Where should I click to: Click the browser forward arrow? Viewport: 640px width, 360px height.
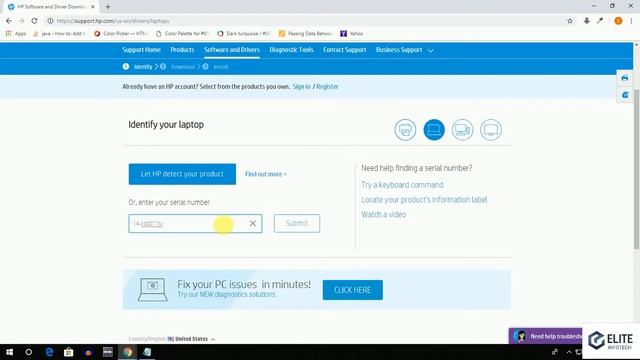coord(22,21)
